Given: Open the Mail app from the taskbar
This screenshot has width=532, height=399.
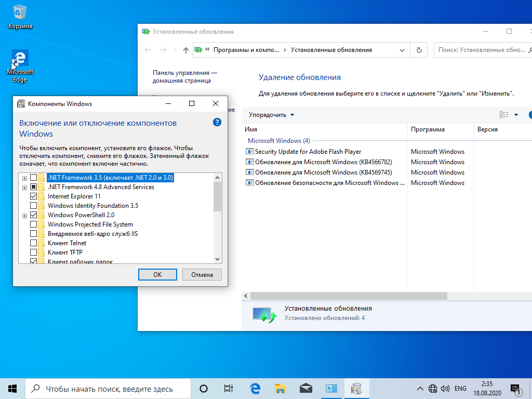Looking at the screenshot, I should [x=305, y=389].
